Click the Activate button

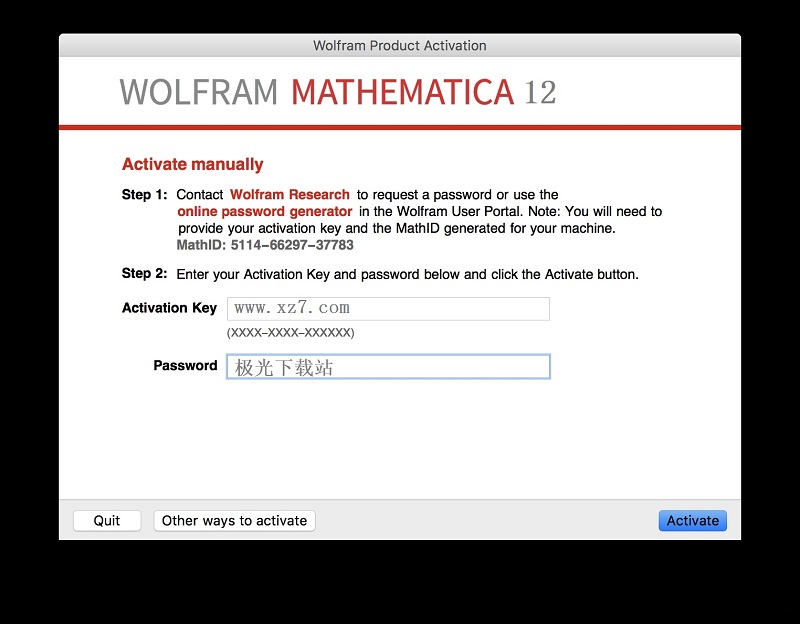(x=692, y=520)
